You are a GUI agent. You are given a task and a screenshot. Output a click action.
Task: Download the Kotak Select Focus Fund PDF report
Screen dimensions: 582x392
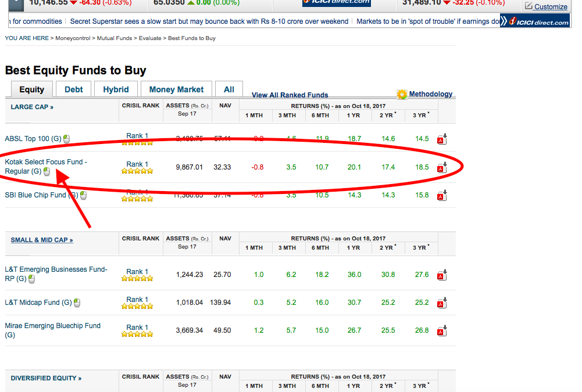coord(442,168)
